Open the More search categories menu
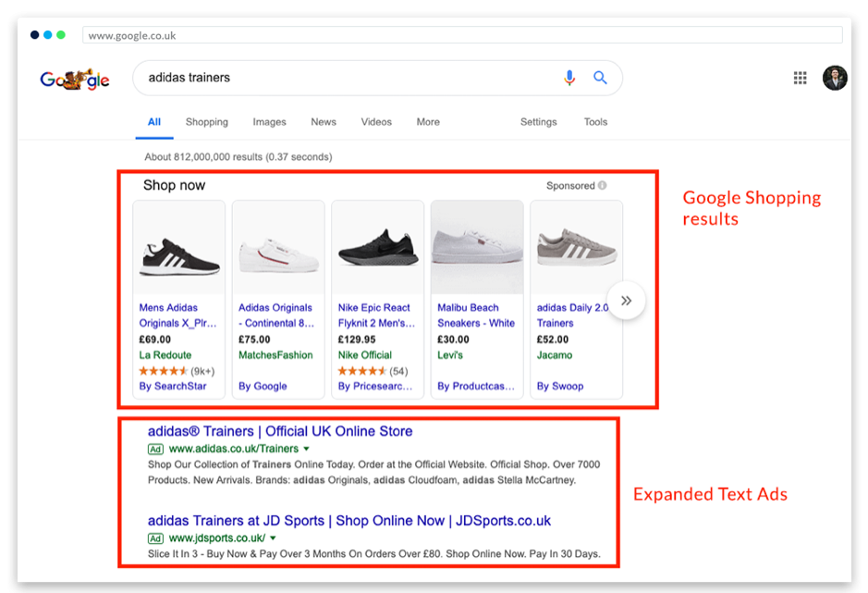 point(428,122)
